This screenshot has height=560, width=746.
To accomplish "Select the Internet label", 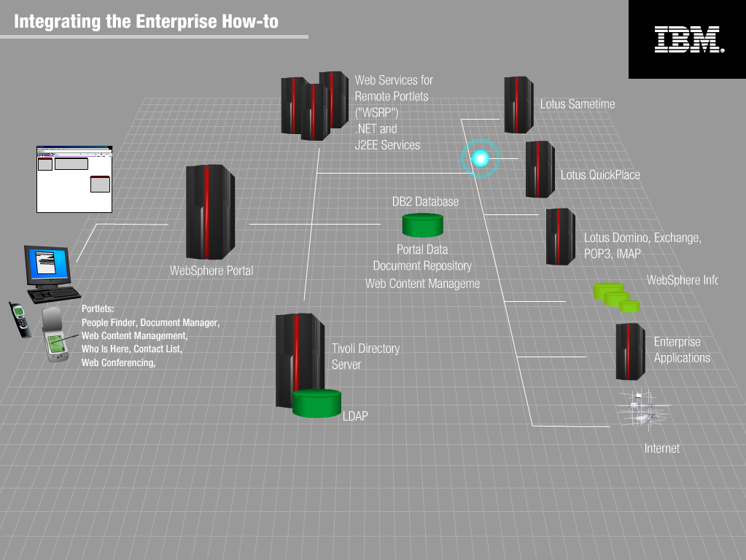I will [662, 448].
